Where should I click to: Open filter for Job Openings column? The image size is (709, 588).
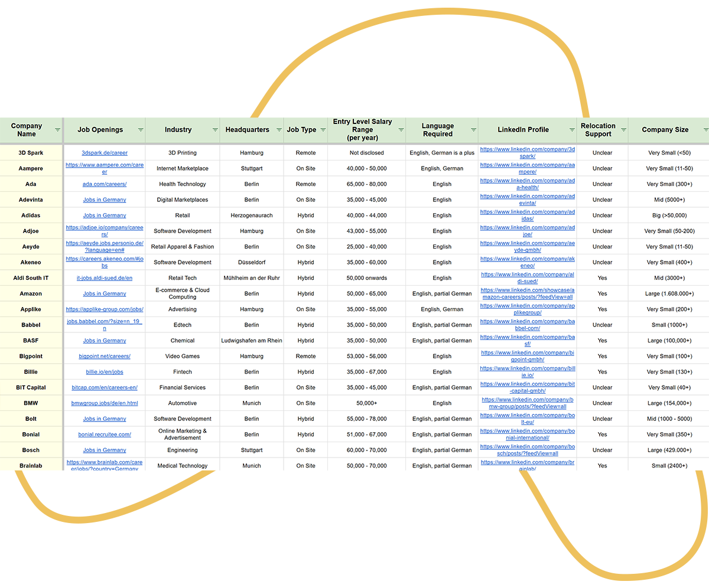141,130
